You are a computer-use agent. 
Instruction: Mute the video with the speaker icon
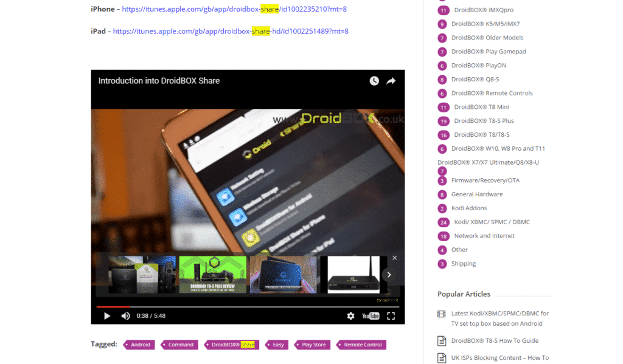point(125,316)
